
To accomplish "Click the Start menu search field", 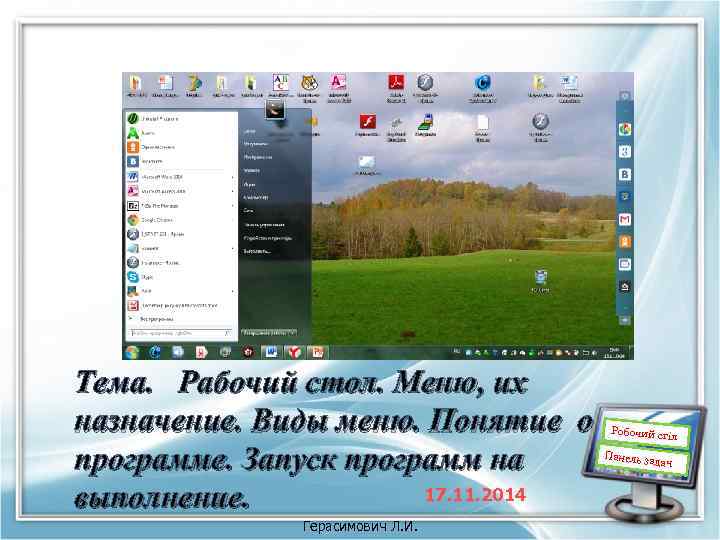I will pos(180,333).
